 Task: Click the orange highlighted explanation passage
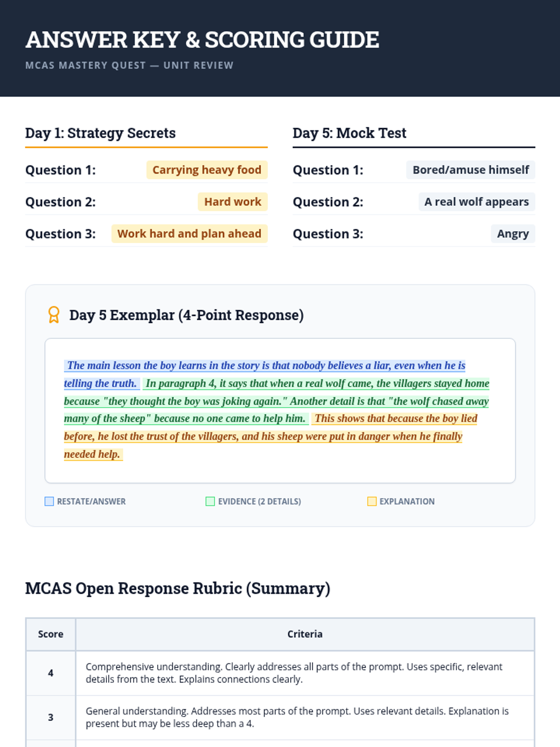[263, 437]
